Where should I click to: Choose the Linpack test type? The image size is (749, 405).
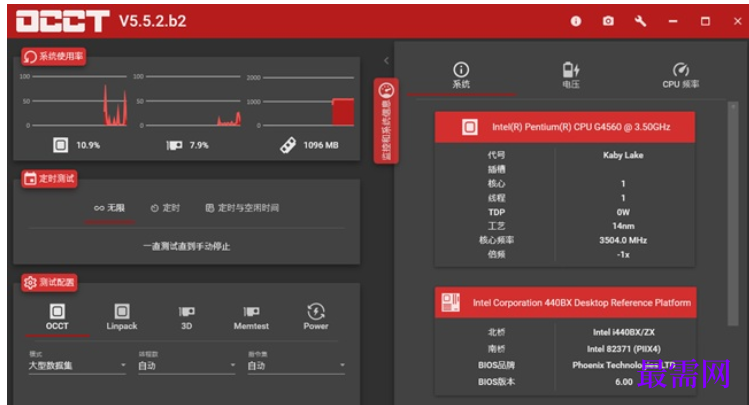coord(122,317)
